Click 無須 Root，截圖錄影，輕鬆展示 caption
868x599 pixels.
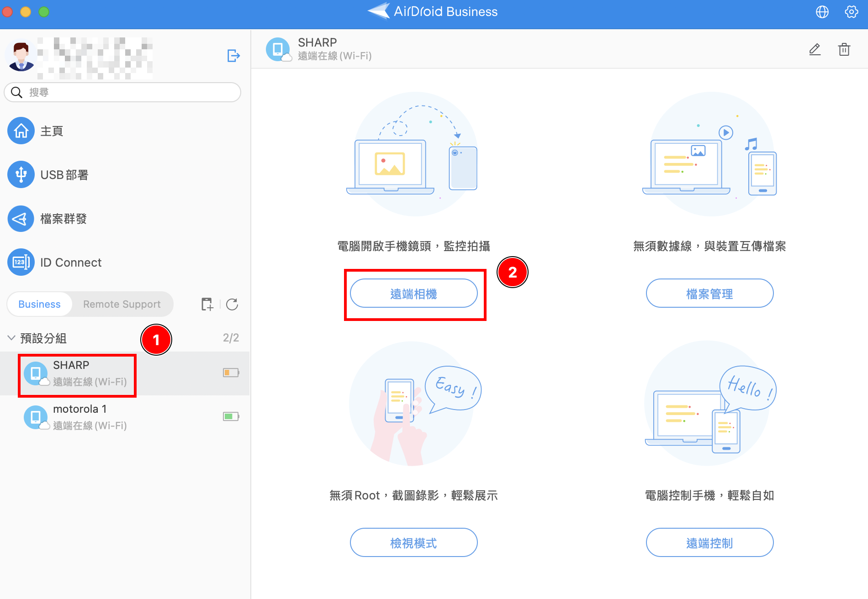coord(414,495)
